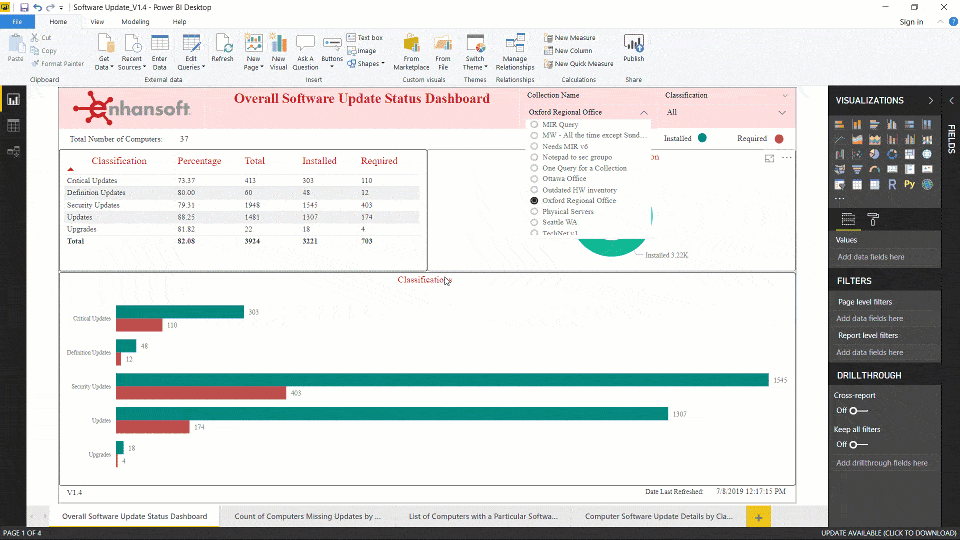Click Sign in link
Screen dimensions: 960x540
pyautogui.click(x=911, y=22)
